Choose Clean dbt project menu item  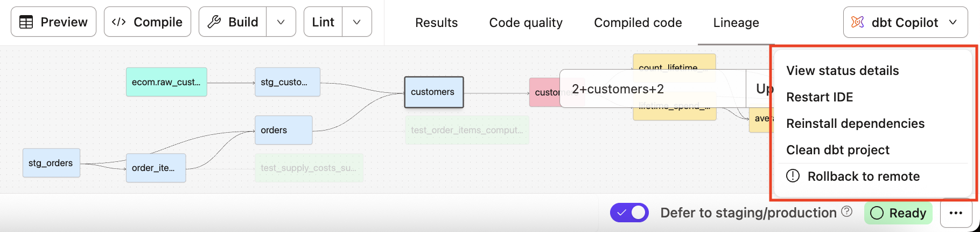(837, 150)
